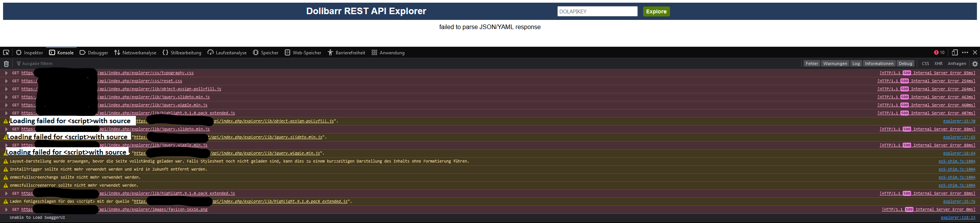Enable the Anfragen filter in the console
The image size is (980, 223).
(957, 63)
